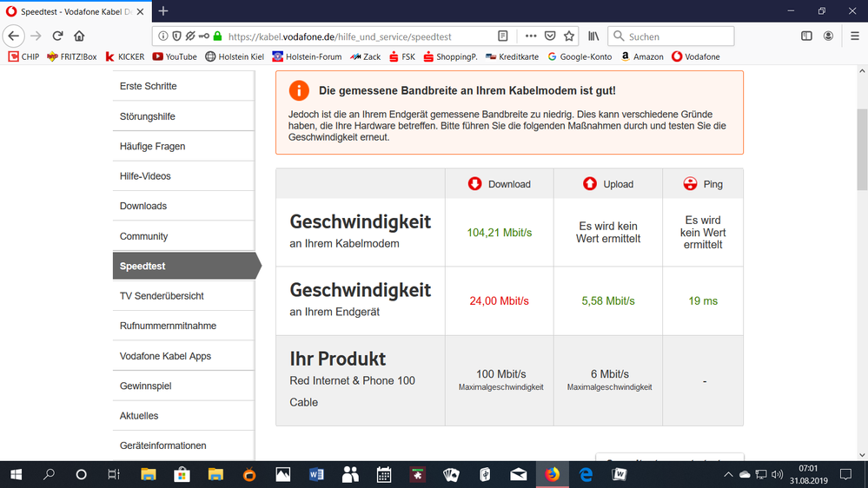Open the Zack bookmark

[365, 56]
